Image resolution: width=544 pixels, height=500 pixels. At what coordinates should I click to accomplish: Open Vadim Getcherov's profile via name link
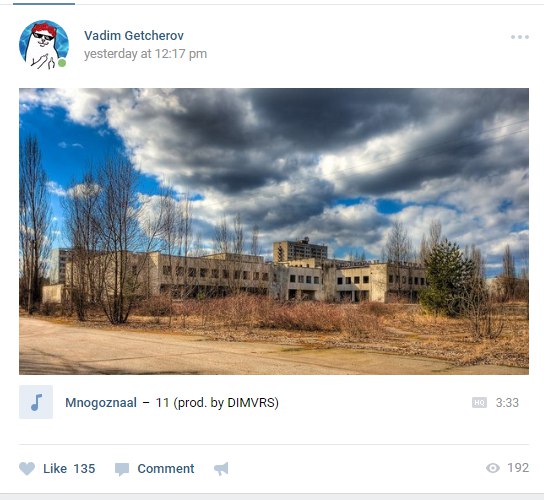134,35
